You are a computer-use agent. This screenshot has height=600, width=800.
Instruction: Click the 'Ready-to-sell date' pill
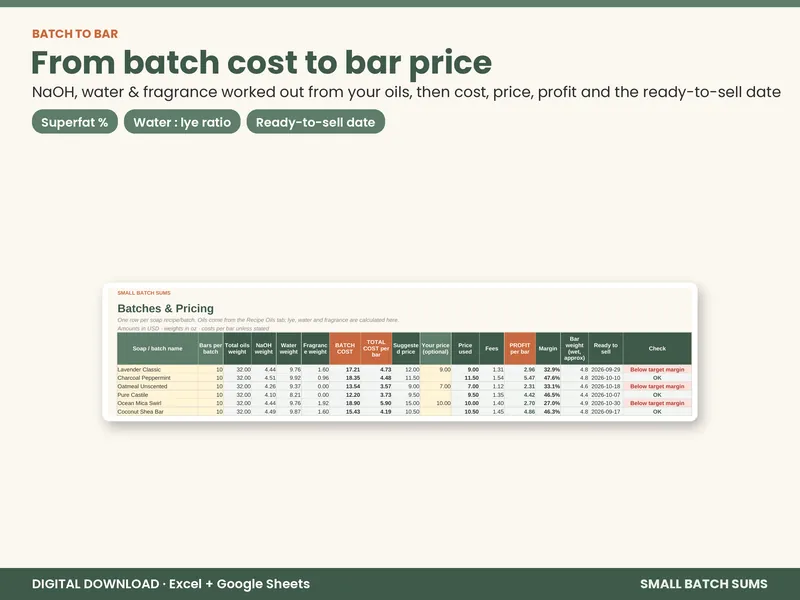pyautogui.click(x=315, y=122)
